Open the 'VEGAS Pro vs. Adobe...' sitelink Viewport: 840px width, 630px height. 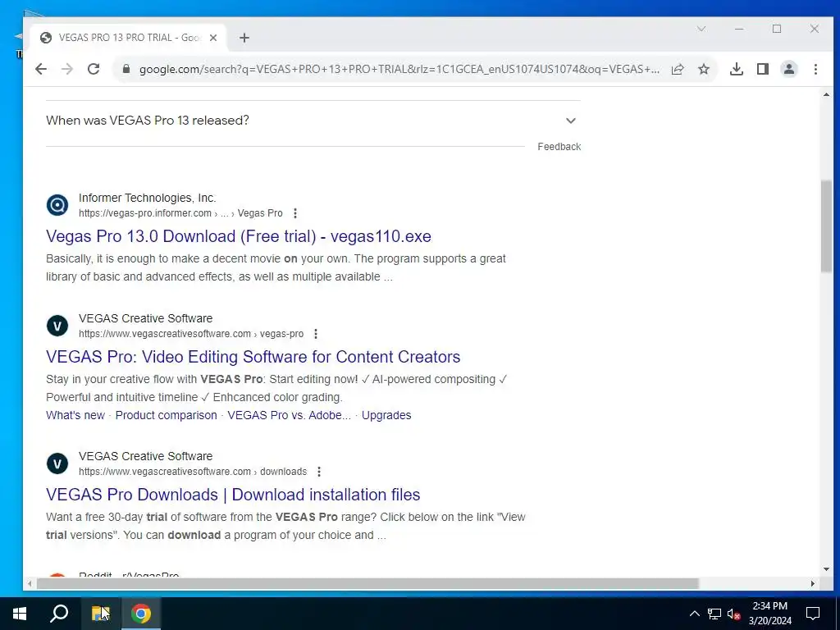coord(290,415)
